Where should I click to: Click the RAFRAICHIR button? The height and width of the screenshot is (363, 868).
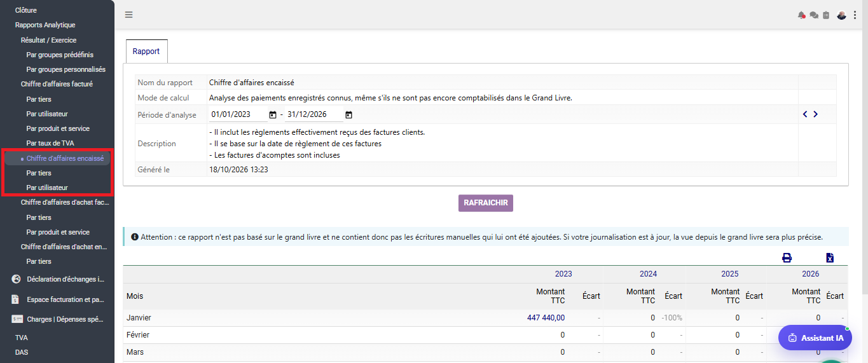click(486, 203)
